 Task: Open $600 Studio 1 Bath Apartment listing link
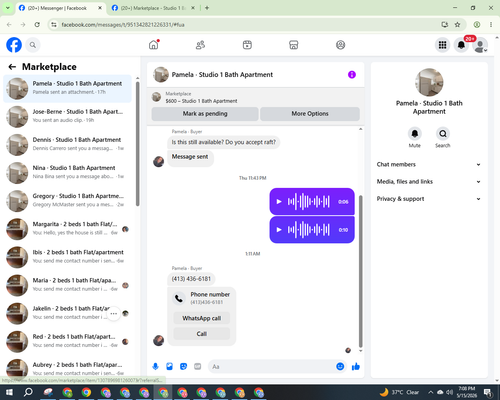click(x=201, y=101)
